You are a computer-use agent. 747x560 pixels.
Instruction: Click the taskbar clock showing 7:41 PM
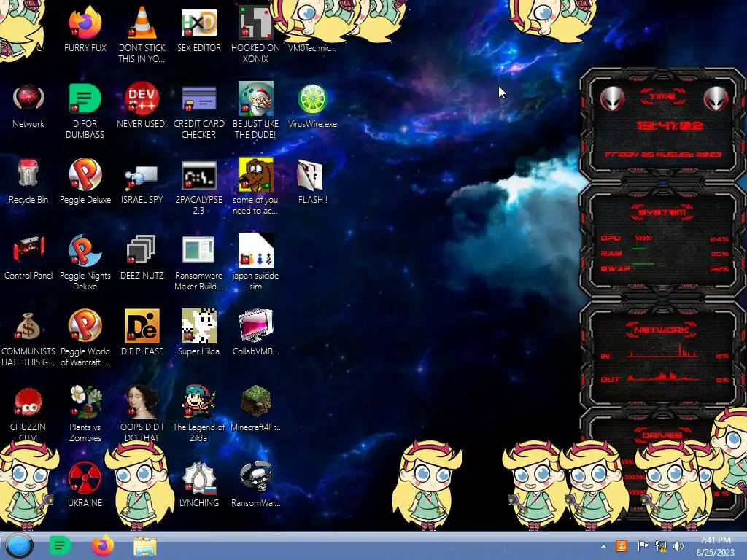tap(715, 546)
